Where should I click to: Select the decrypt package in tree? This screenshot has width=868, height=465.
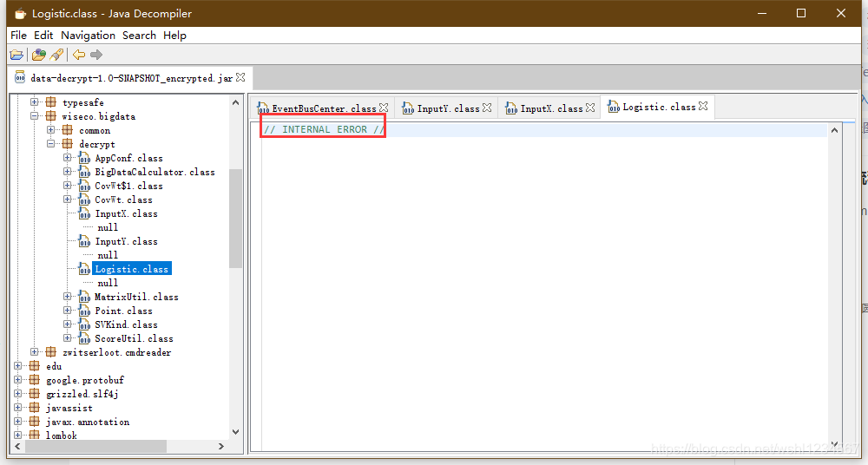97,145
